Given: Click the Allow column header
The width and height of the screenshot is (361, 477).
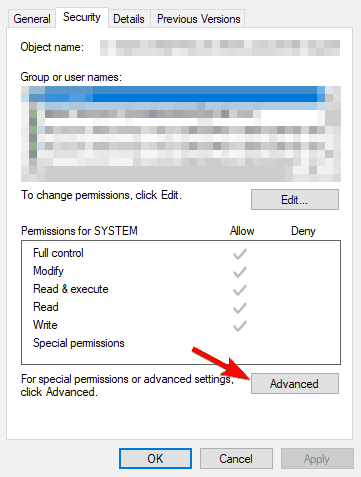Looking at the screenshot, I should click(x=242, y=231).
